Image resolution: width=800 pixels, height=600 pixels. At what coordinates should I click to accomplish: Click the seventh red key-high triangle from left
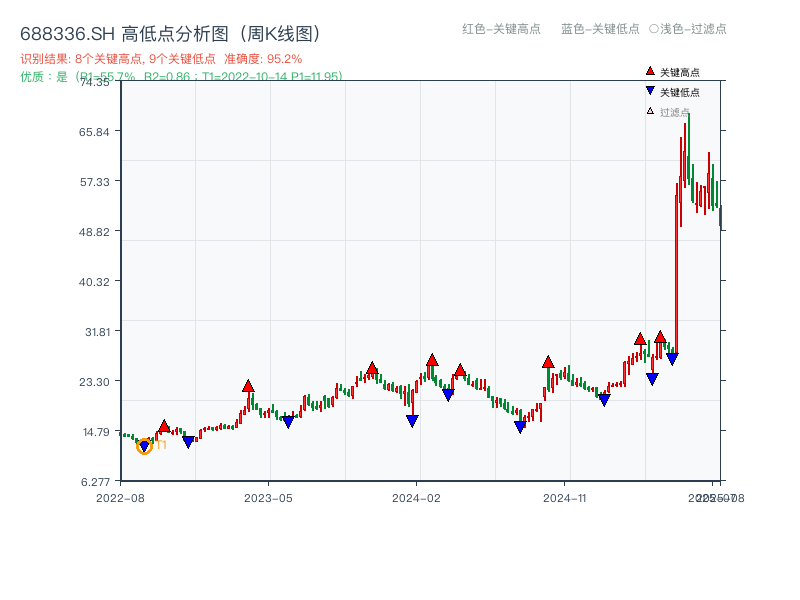pos(640,338)
